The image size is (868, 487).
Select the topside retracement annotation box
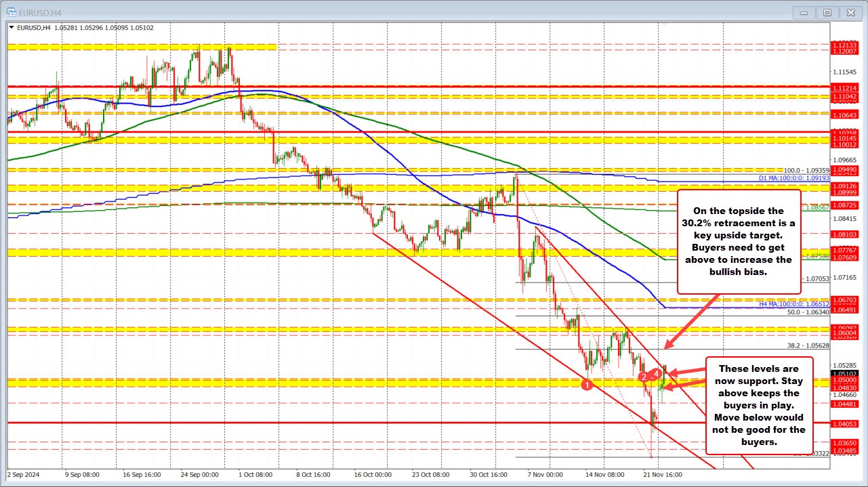(x=739, y=241)
